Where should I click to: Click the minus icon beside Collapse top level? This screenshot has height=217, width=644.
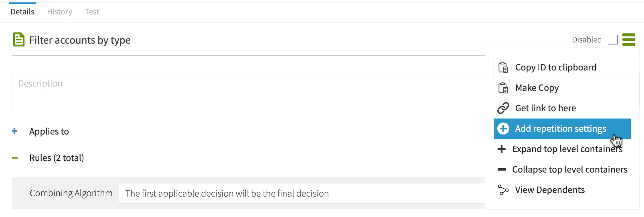point(501,169)
